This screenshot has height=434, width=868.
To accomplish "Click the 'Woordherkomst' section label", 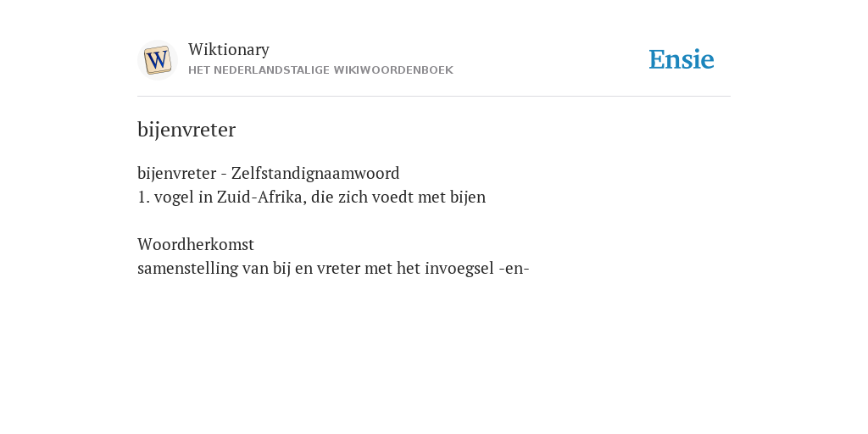I will coord(196,244).
